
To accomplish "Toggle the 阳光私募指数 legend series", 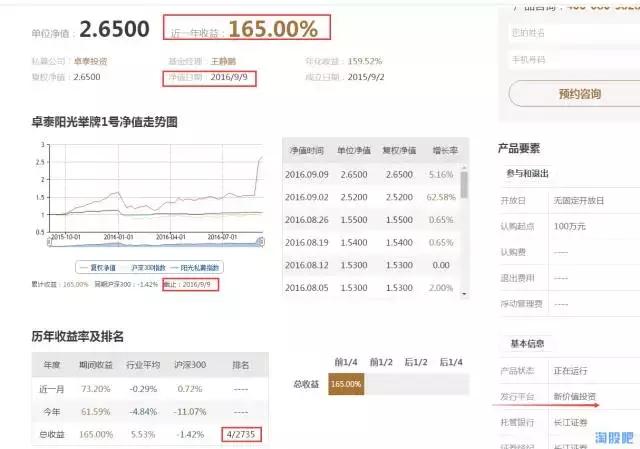I will tap(195, 268).
